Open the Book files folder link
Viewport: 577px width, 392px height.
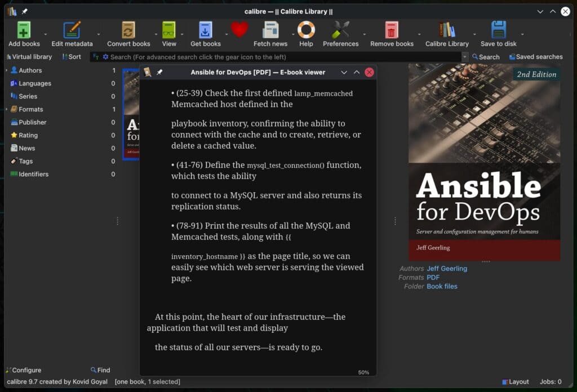(x=442, y=286)
